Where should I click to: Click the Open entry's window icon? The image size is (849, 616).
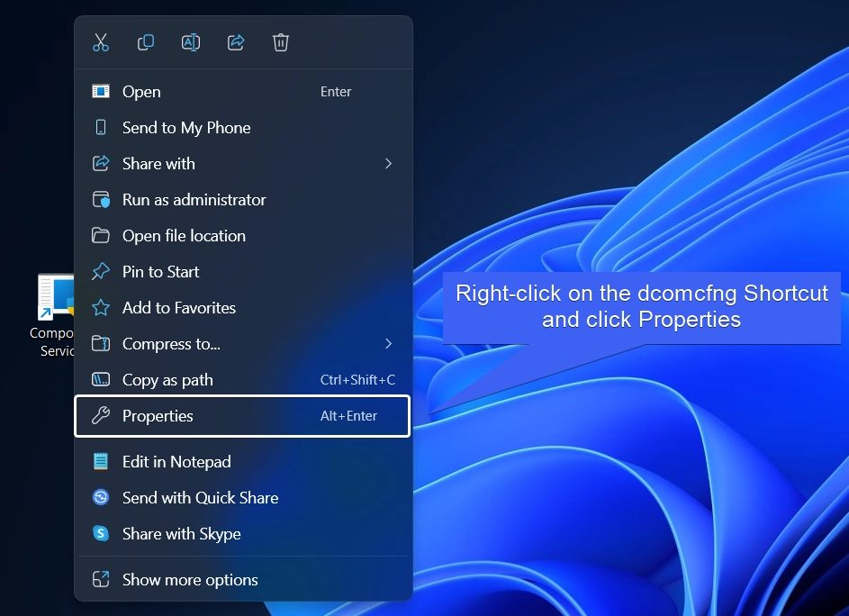pyautogui.click(x=101, y=91)
